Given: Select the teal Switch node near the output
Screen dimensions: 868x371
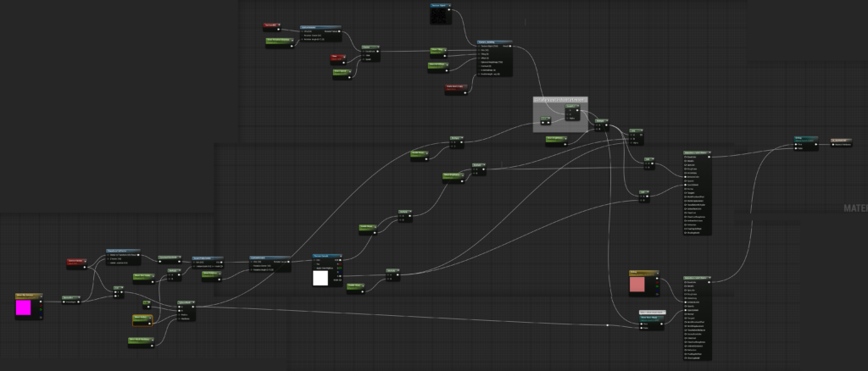Looking at the screenshot, I should [x=806, y=143].
